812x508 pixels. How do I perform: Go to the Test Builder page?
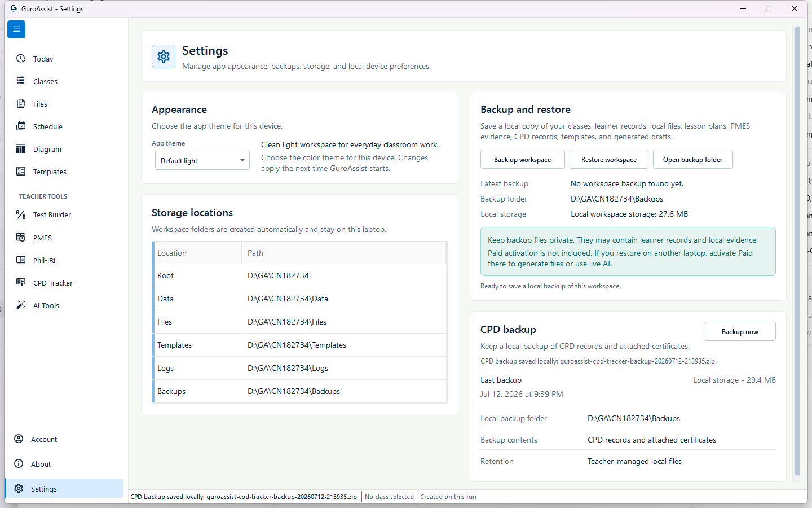pyautogui.click(x=52, y=214)
